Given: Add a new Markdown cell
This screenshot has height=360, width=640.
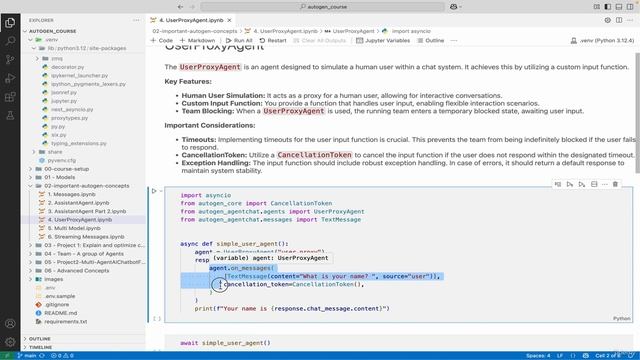Looking at the screenshot, I should pyautogui.click(x=197, y=40).
